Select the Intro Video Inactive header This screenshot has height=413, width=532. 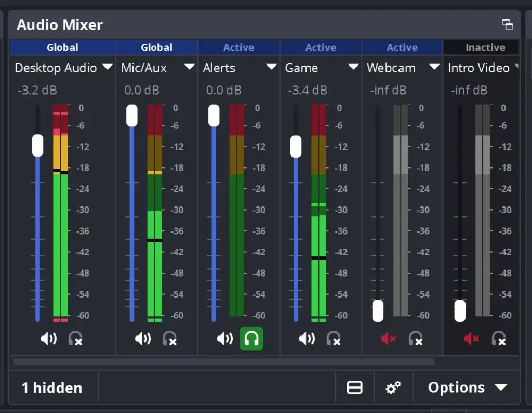click(x=481, y=47)
